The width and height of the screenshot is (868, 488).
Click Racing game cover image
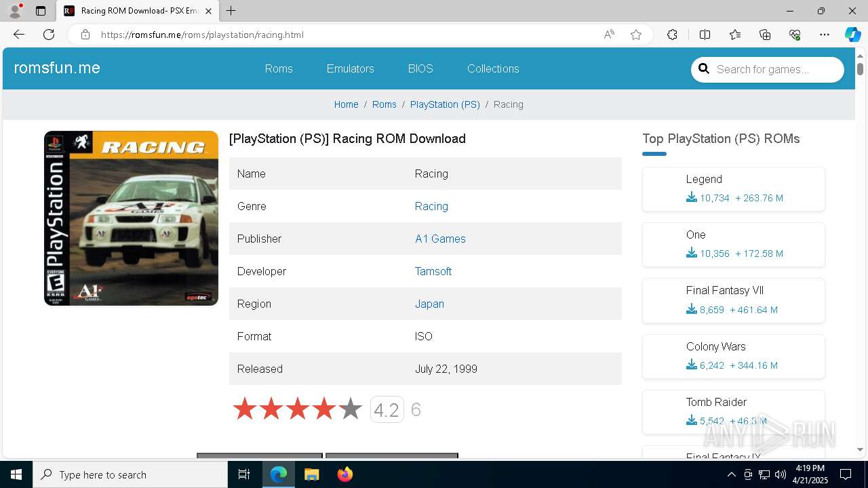coord(131,218)
